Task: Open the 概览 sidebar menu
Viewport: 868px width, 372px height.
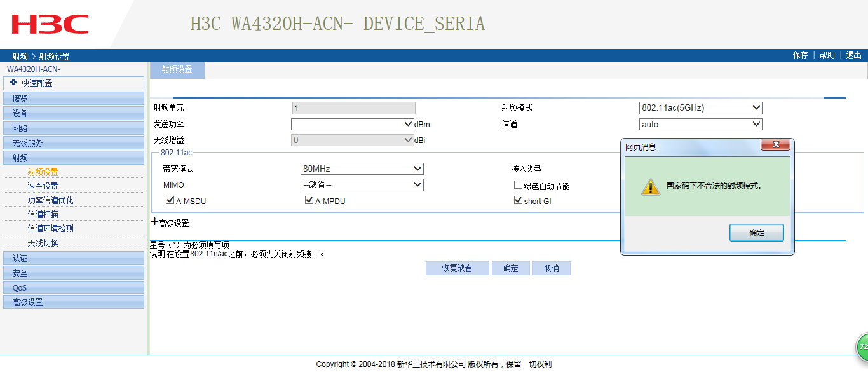Action: coord(74,98)
